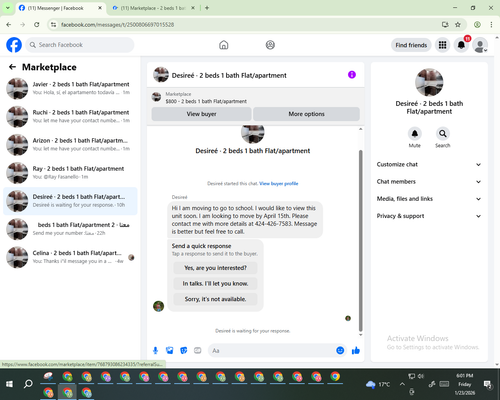The image size is (500, 400).
Task: Click the Aa message input field
Action: [x=272, y=351]
